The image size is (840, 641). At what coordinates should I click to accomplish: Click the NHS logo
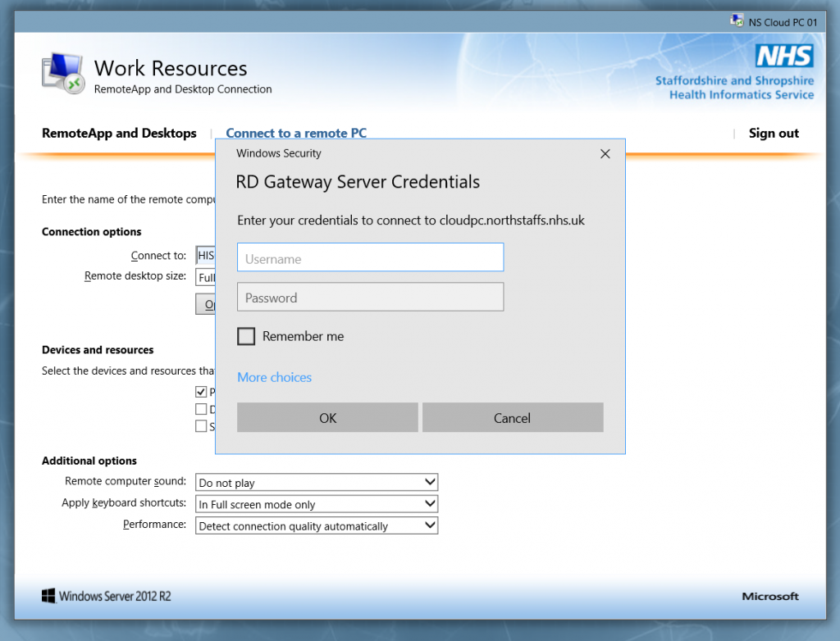(x=783, y=56)
